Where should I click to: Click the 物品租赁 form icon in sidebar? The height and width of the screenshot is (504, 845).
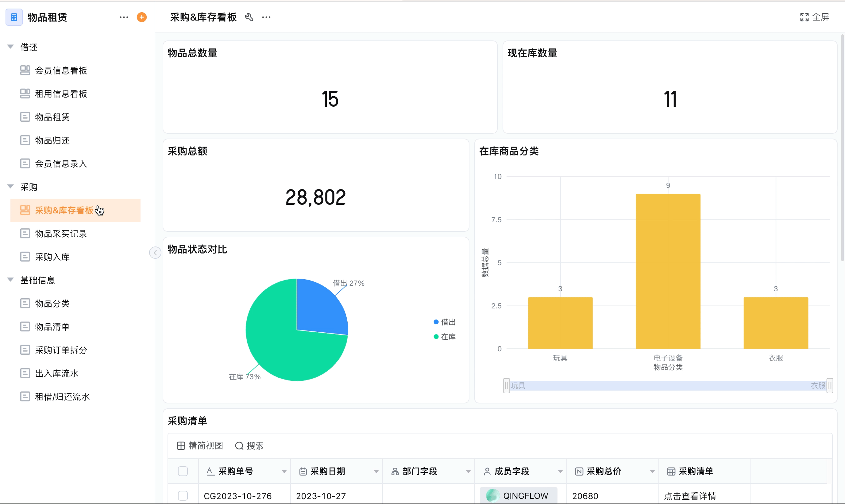[25, 117]
